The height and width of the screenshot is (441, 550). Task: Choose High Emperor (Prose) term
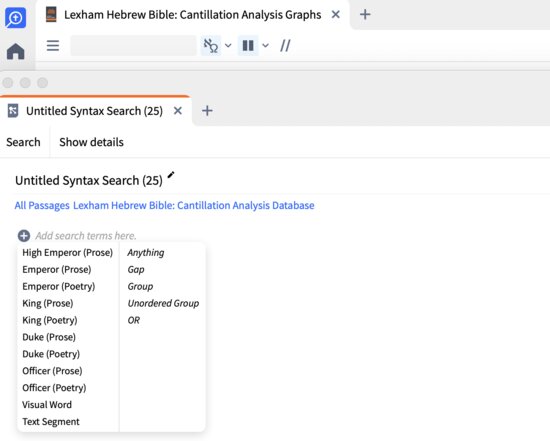(x=67, y=253)
